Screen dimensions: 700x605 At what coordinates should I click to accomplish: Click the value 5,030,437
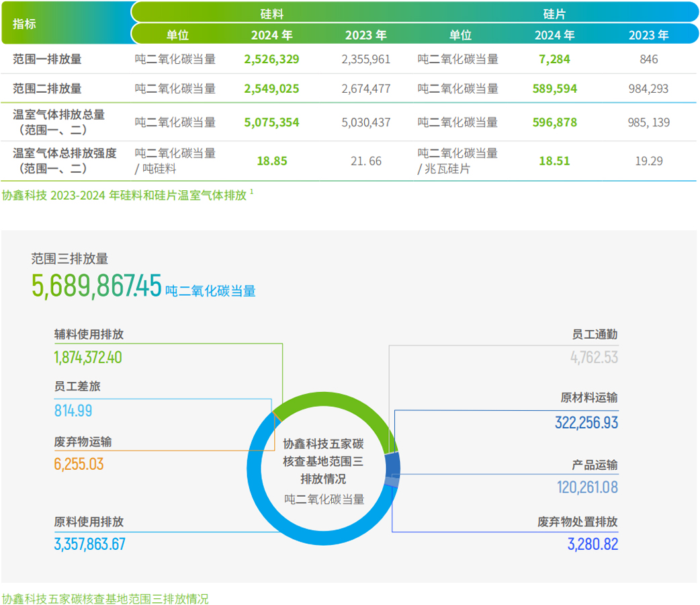point(366,122)
